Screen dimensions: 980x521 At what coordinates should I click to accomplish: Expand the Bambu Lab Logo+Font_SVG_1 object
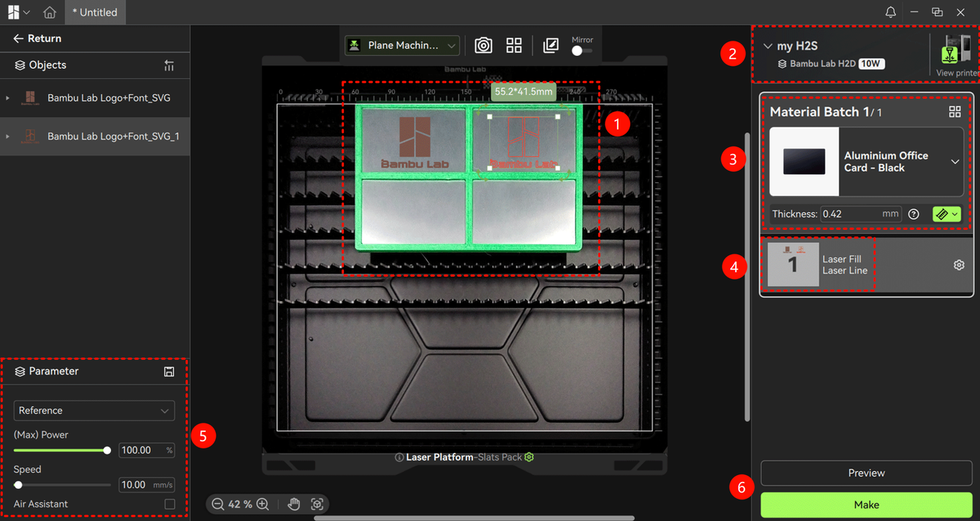click(x=8, y=136)
